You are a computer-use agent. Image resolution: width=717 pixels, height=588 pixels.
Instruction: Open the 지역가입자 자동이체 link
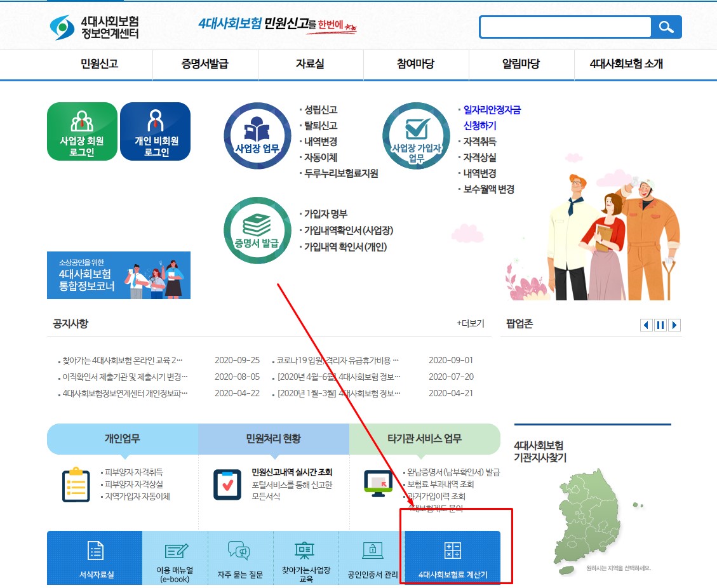click(x=137, y=496)
